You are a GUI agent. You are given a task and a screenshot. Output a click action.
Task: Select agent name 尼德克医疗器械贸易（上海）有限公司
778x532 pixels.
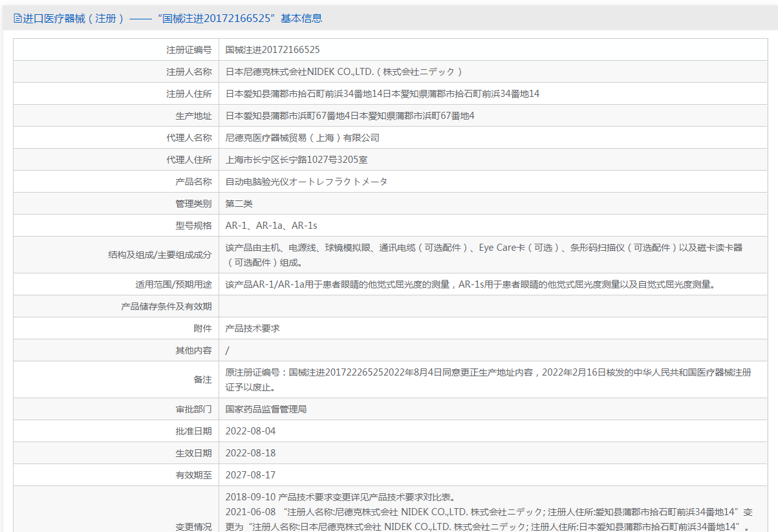(302, 138)
